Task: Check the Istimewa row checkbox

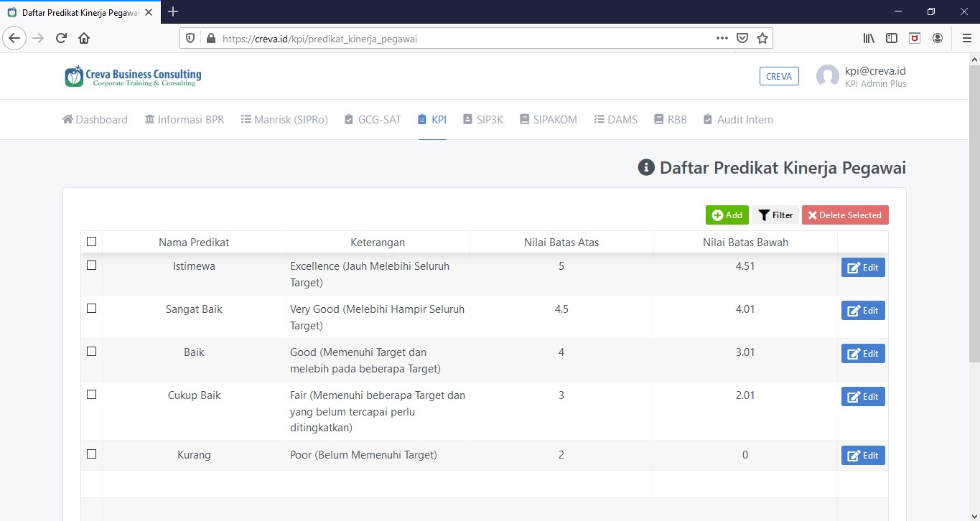Action: click(x=91, y=265)
